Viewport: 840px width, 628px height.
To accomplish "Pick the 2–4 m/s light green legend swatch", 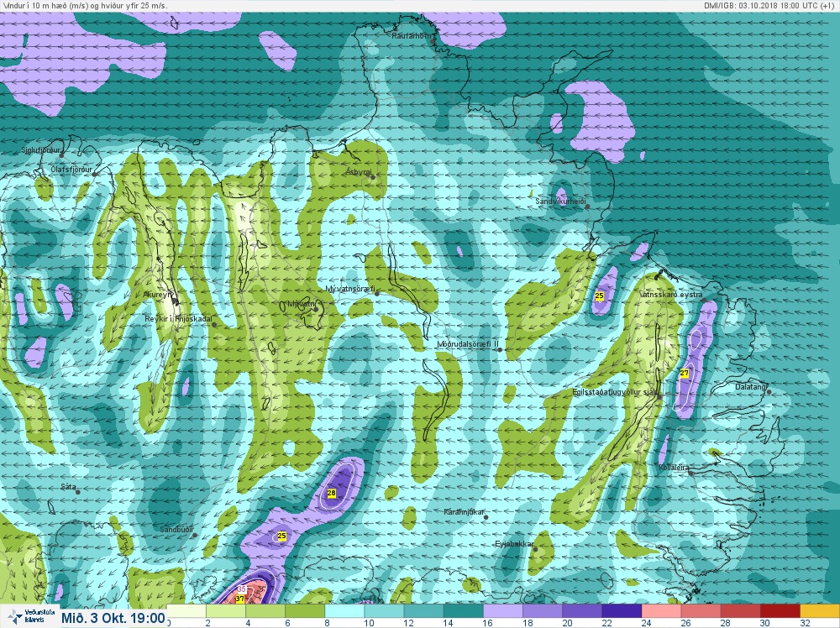I will 226,611.
